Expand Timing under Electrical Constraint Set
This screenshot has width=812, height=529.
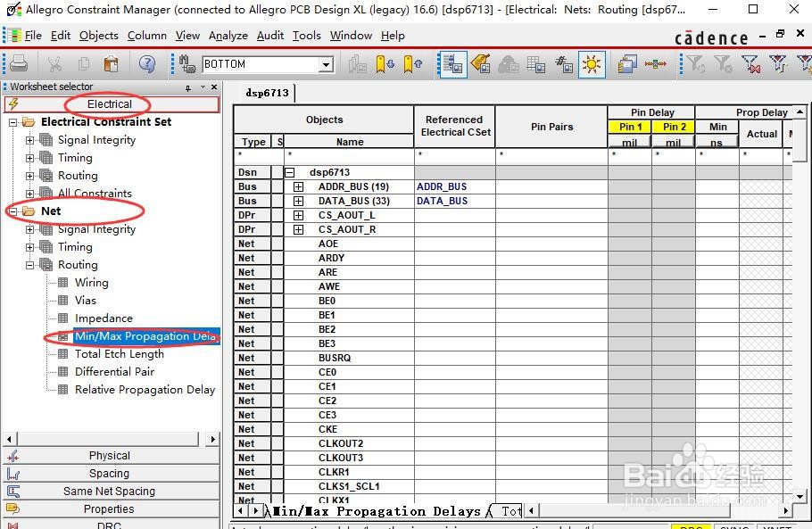pyautogui.click(x=30, y=159)
